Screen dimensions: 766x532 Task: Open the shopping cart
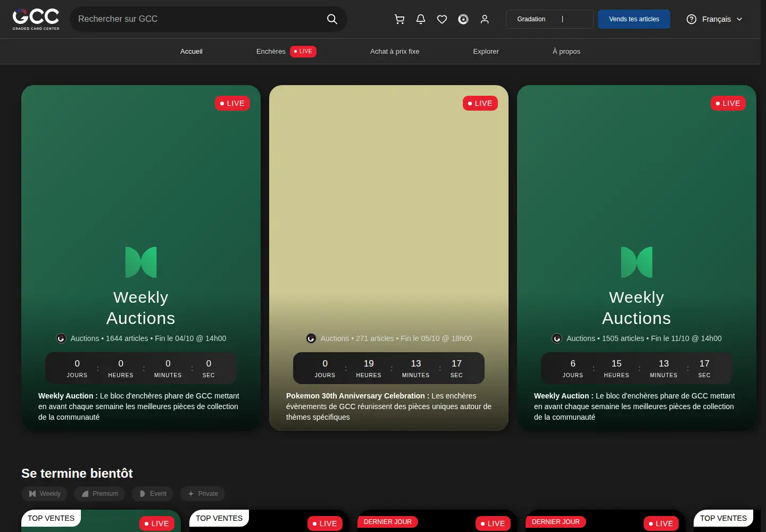399,19
